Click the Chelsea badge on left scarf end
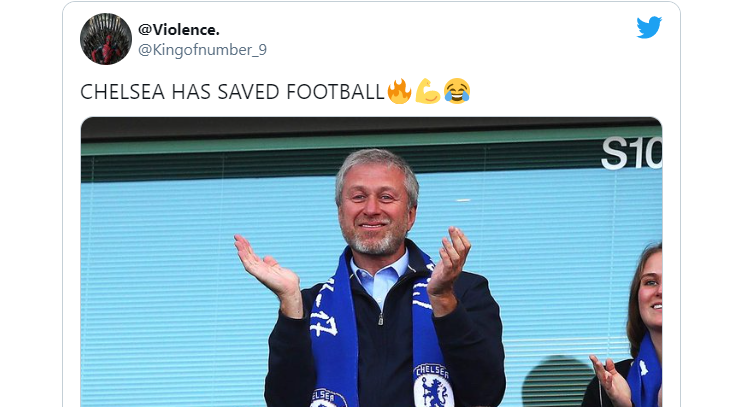This screenshot has width=734, height=407. [329, 397]
